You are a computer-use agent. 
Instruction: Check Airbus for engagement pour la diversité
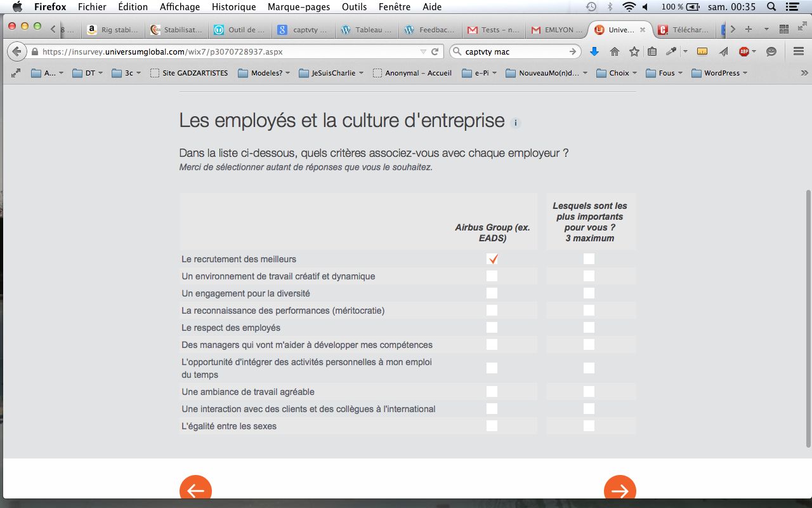pos(492,293)
